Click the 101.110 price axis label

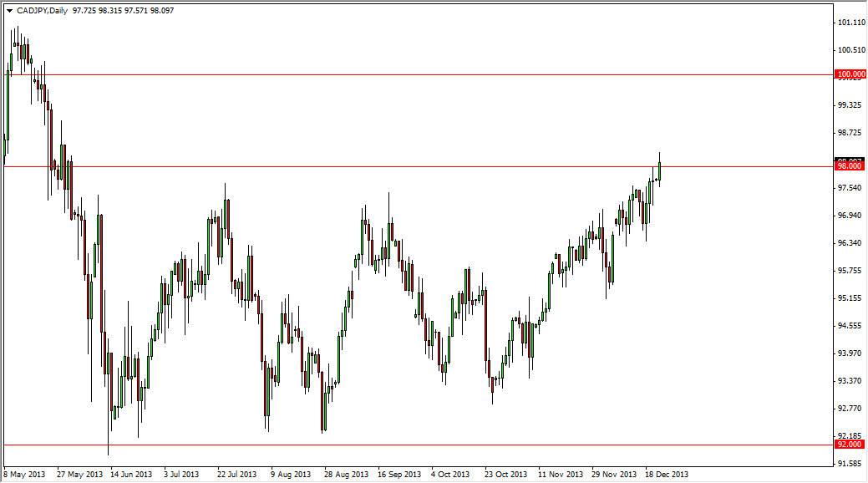pyautogui.click(x=850, y=23)
